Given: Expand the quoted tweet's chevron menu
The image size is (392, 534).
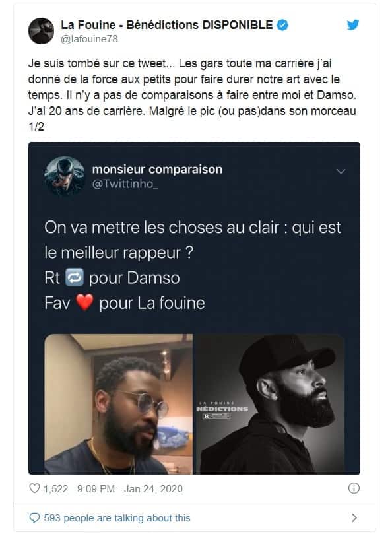Looking at the screenshot, I should click(341, 172).
